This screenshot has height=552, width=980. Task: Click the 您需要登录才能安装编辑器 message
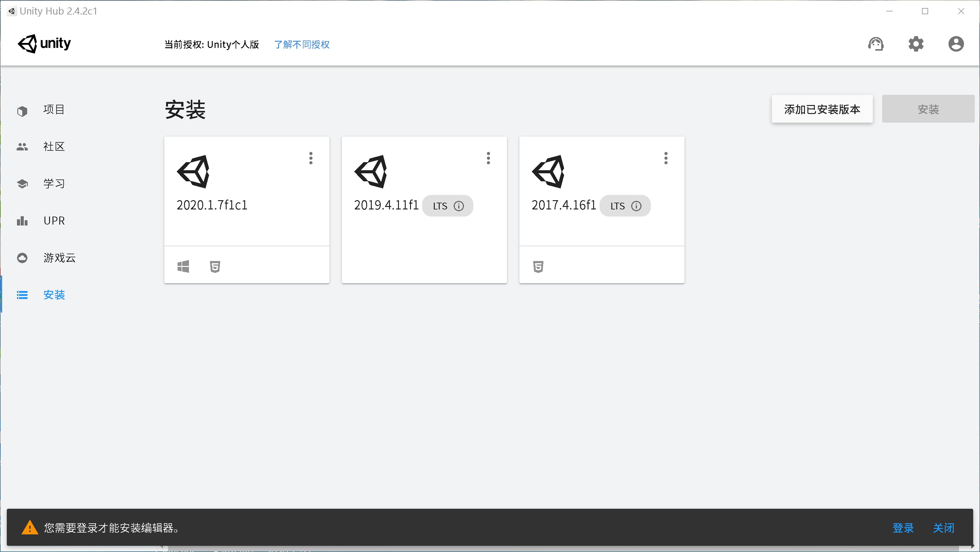click(x=112, y=528)
